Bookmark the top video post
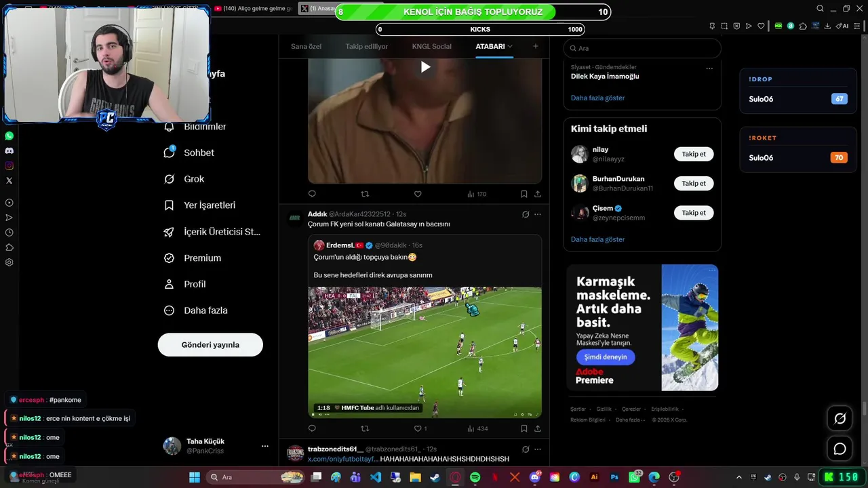The height and width of the screenshot is (488, 868). tap(524, 194)
